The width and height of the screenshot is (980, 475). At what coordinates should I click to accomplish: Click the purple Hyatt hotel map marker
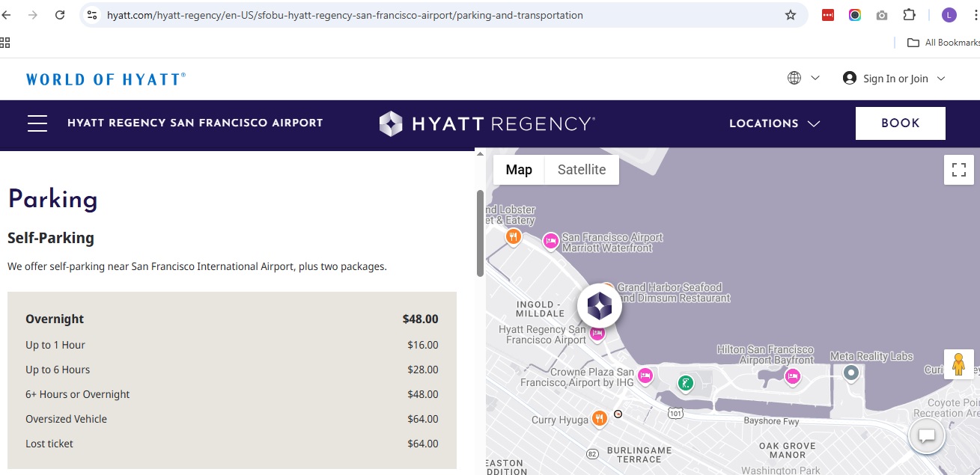pyautogui.click(x=600, y=306)
